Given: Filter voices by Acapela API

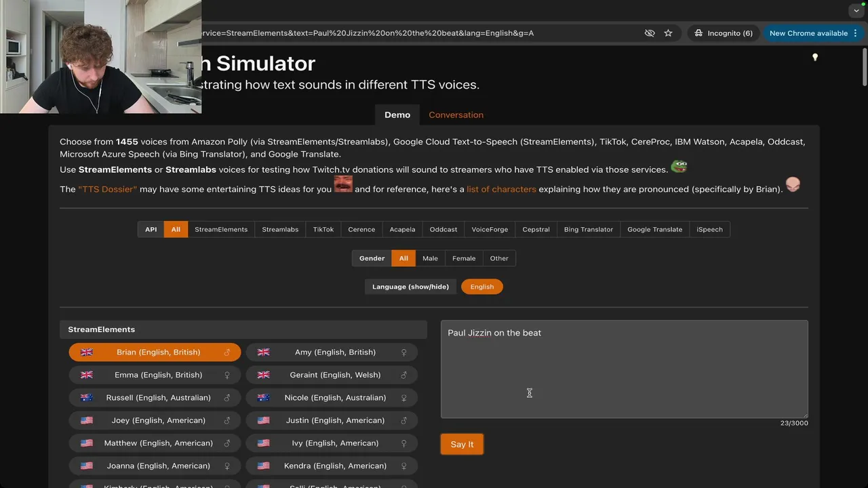Looking at the screenshot, I should 402,229.
